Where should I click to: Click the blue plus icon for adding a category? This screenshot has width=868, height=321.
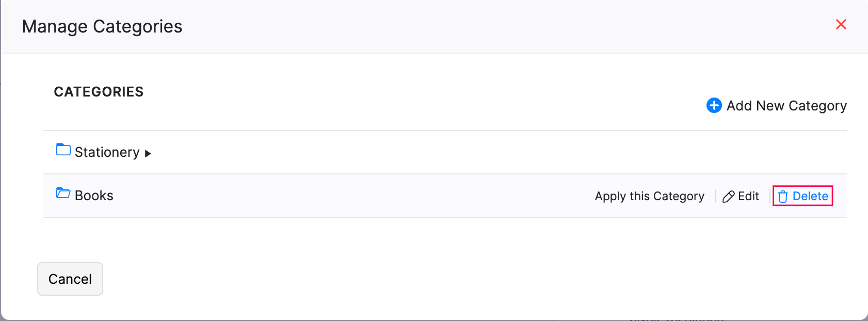714,105
